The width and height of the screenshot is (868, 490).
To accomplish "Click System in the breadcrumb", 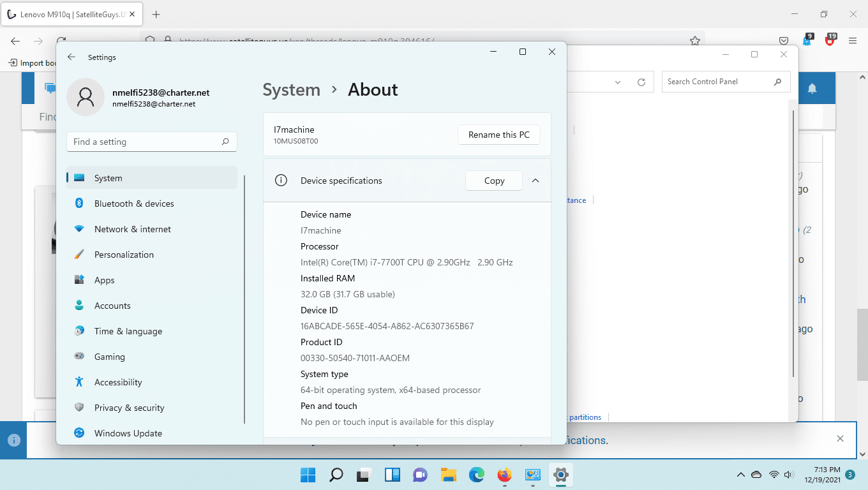I will point(292,90).
